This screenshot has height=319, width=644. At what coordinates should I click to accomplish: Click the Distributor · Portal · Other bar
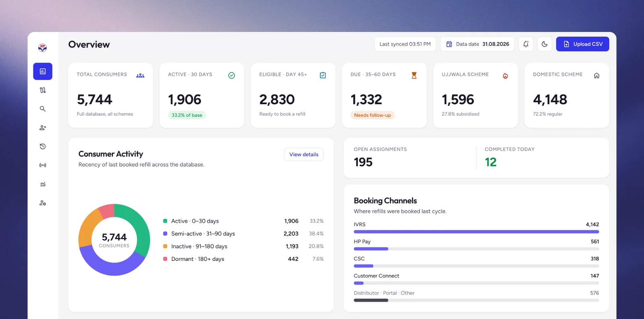(x=476, y=300)
